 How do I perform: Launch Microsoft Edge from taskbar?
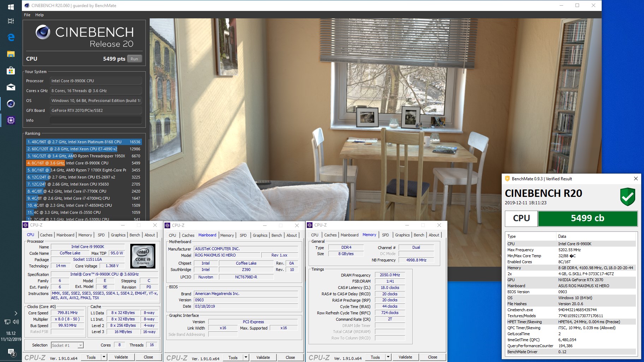click(11, 37)
